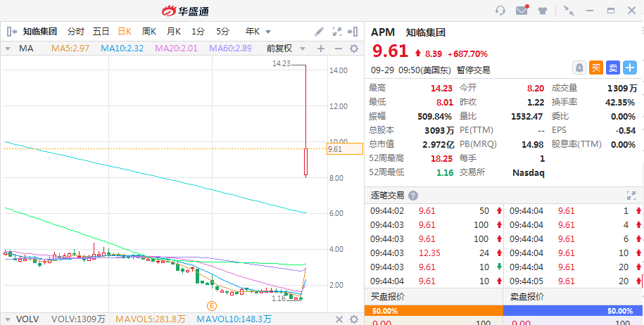Click the orange 买 buy button
The width and height of the screenshot is (644, 325).
[x=596, y=68]
